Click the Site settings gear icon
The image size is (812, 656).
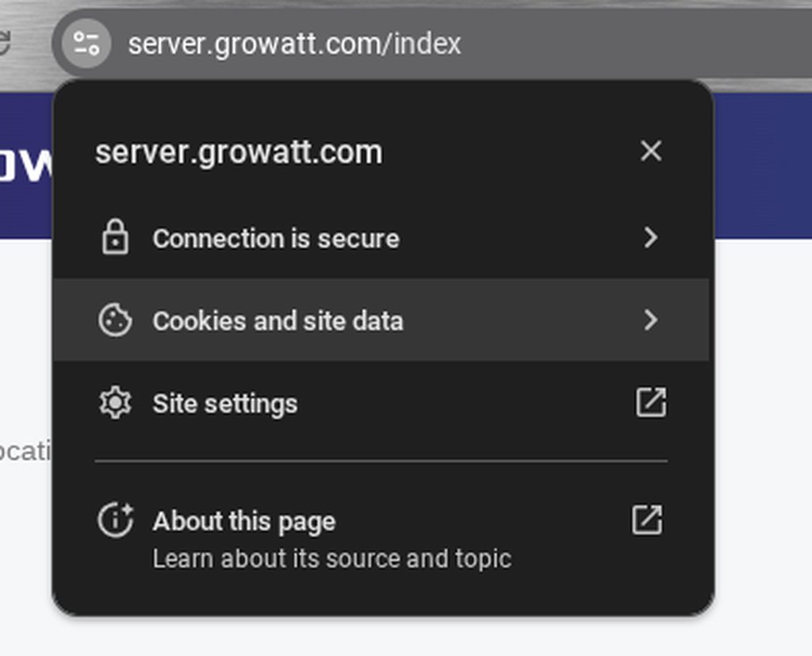[116, 403]
